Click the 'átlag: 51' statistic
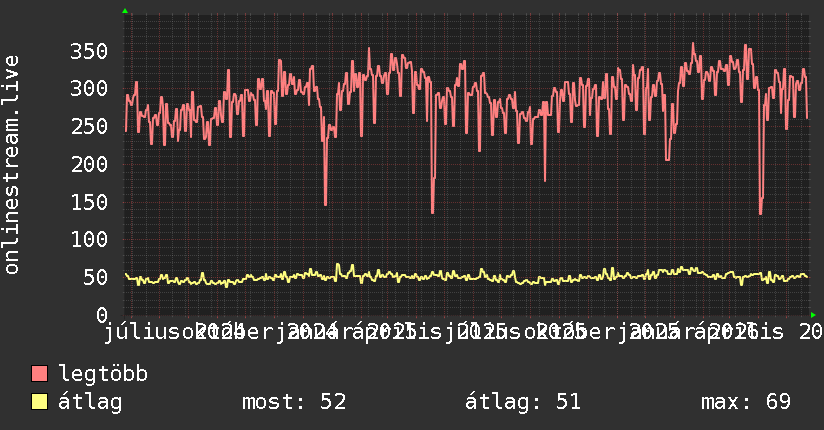The width and height of the screenshot is (824, 430). [x=523, y=402]
